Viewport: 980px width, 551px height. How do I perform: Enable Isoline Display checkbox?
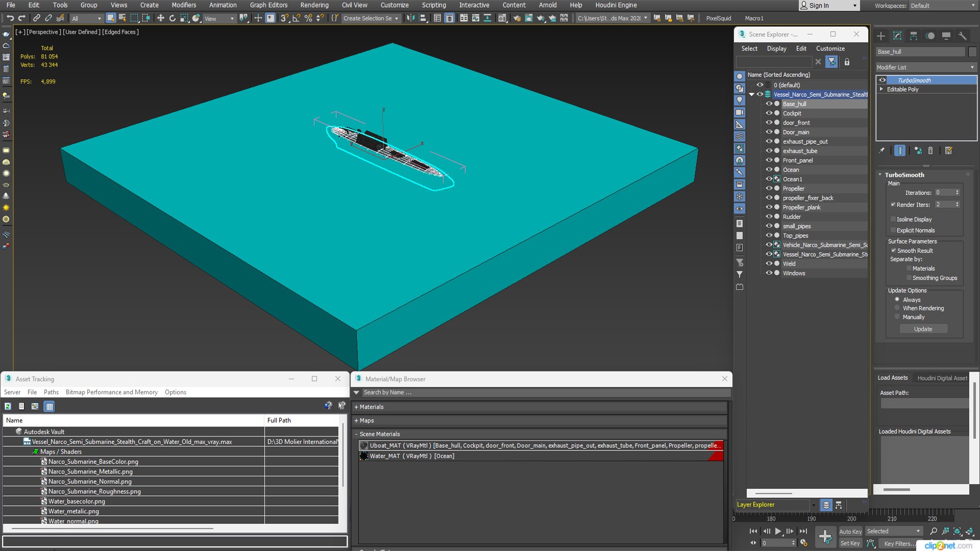(893, 219)
